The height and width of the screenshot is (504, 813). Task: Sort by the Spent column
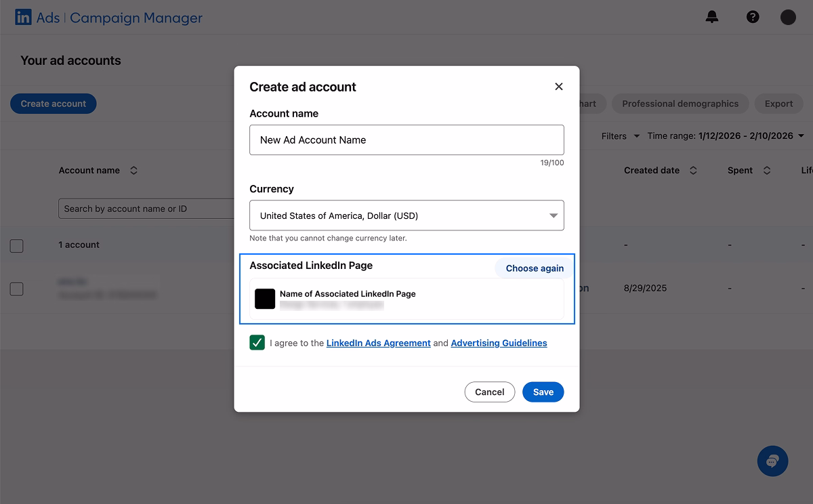[x=766, y=170]
